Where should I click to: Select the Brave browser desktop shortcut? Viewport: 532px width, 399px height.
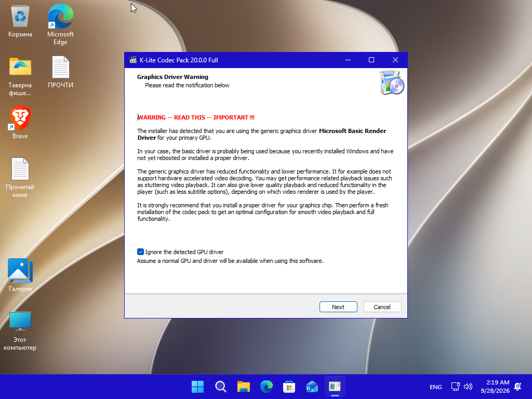[20, 123]
